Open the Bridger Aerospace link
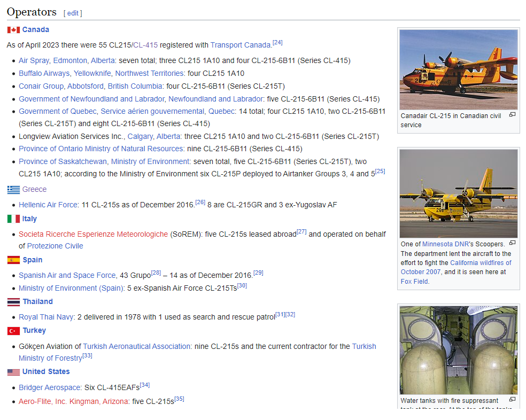Viewport: 526px width, 420px height. (x=50, y=387)
